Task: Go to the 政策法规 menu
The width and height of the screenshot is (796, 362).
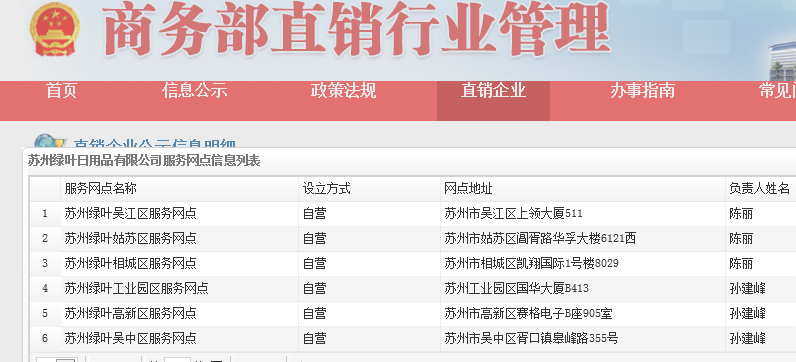Action: click(x=343, y=91)
